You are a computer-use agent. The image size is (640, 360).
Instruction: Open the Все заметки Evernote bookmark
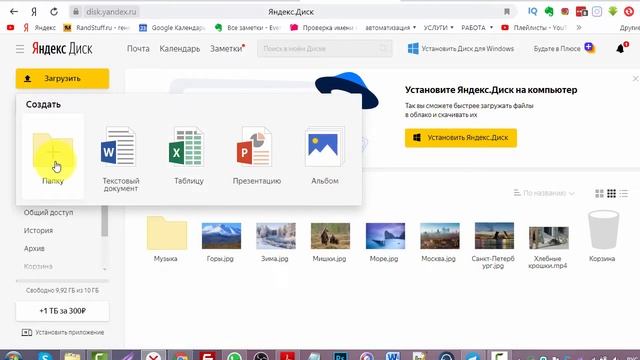click(x=248, y=27)
